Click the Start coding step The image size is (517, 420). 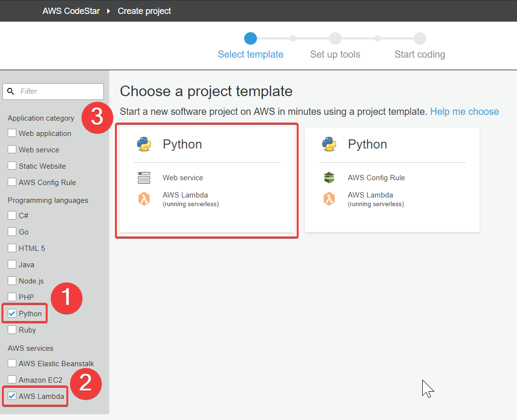point(420,54)
